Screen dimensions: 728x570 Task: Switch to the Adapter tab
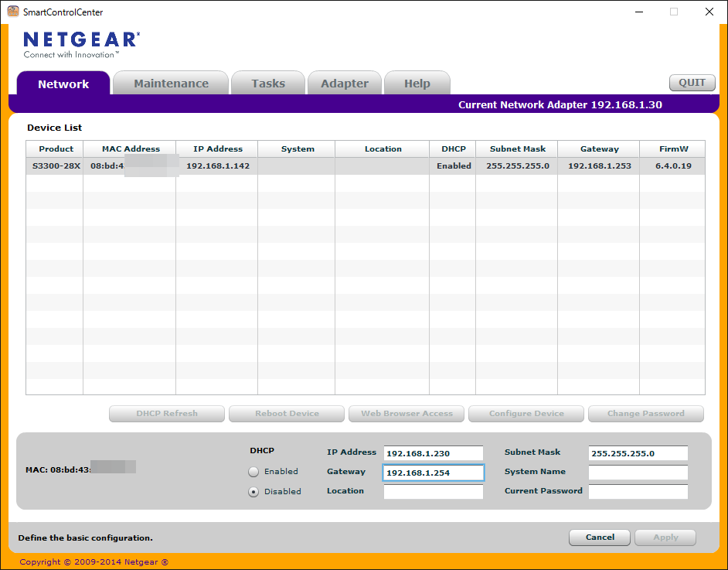click(345, 84)
